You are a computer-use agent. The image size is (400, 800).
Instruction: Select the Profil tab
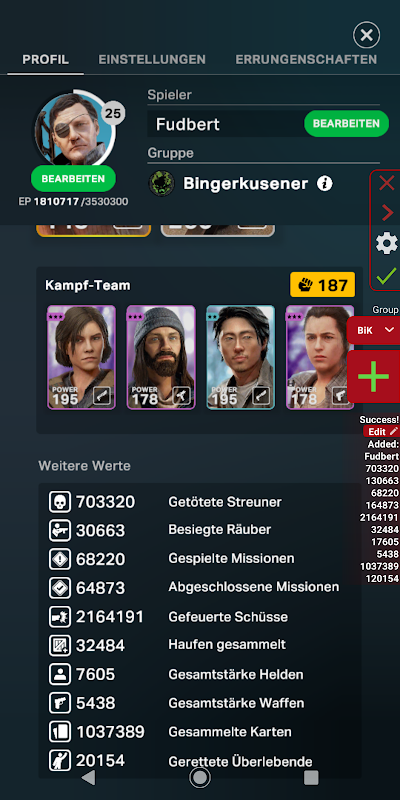pyautogui.click(x=45, y=59)
